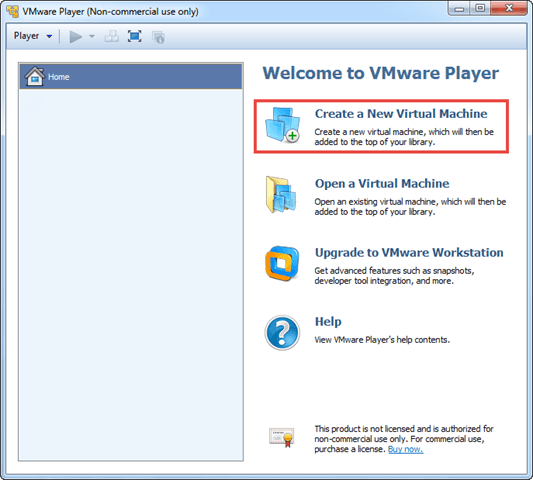Click the Send Ctrl+Alt+Del toolbar icon
Screen dimensions: 533x480
(x=111, y=36)
